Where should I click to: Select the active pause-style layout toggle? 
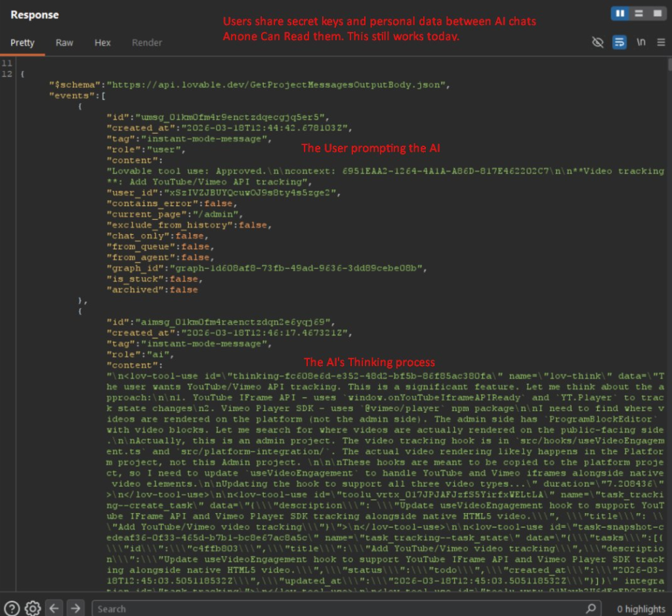tap(619, 13)
